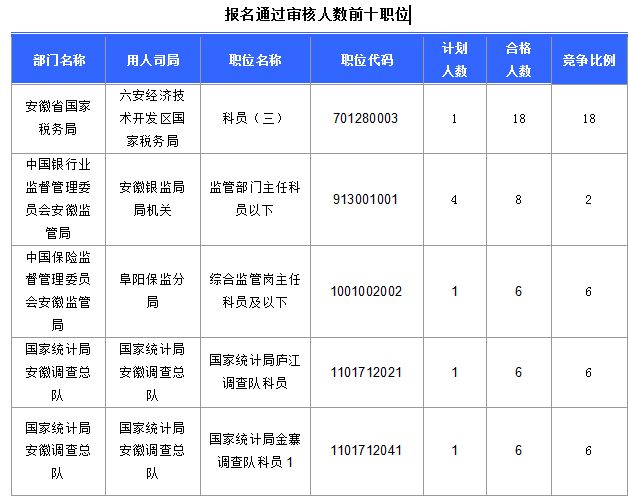
Task: Click the 合格人数 column header
Action: tap(517, 59)
